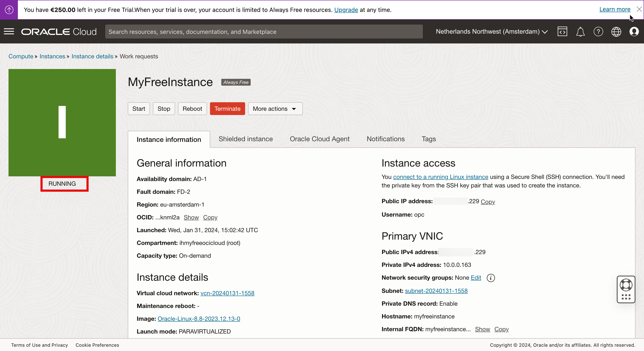Click the notifications bell icon

580,32
